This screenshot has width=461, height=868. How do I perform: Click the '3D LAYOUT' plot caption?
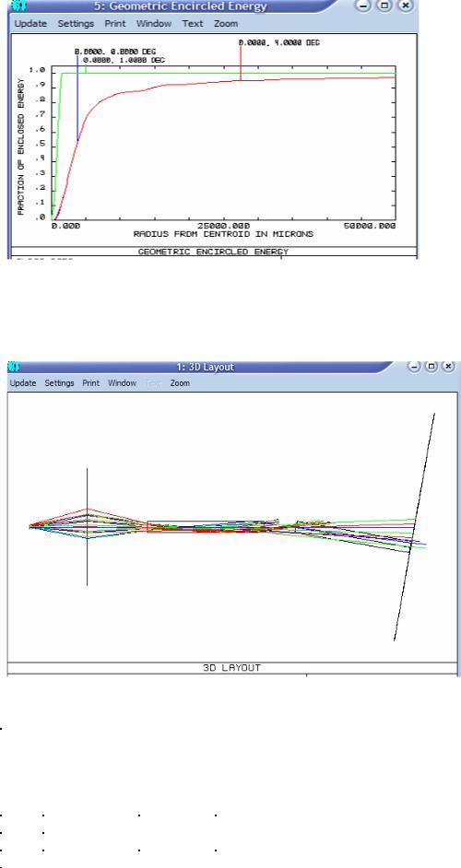(231, 668)
